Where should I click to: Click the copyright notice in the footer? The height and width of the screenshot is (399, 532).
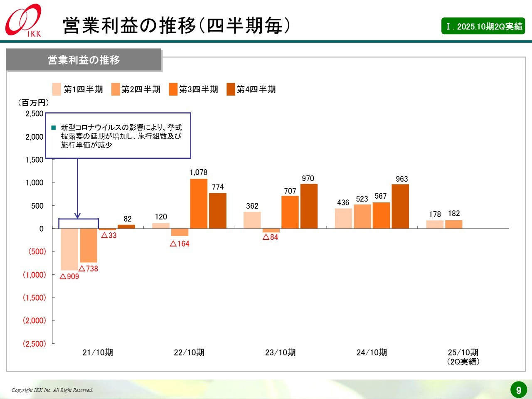[x=52, y=390]
